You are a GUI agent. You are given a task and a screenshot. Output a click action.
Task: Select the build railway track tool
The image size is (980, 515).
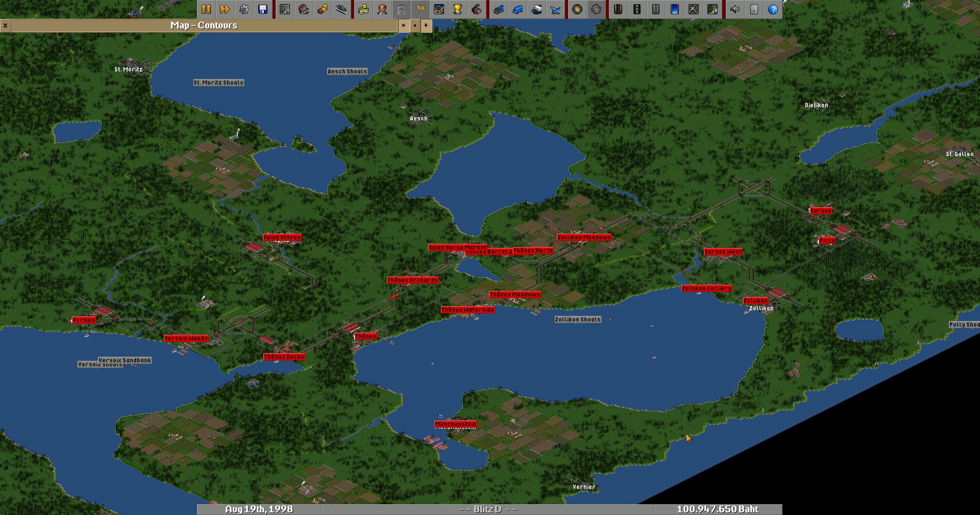(618, 9)
